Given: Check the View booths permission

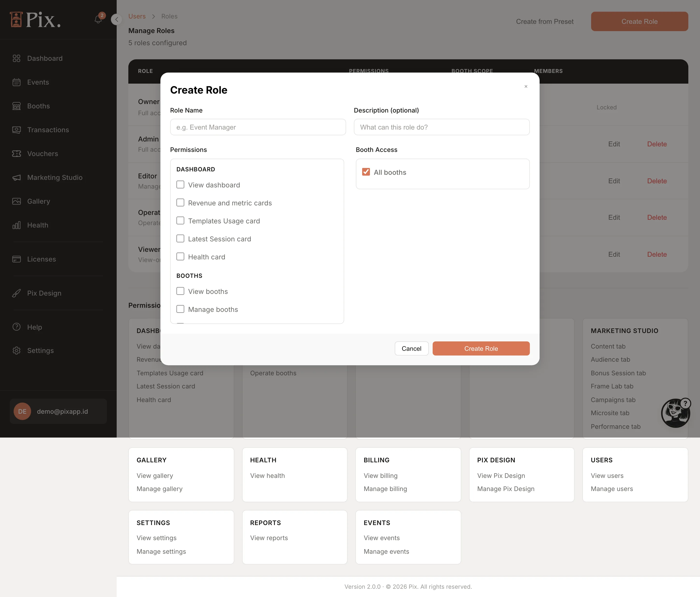Looking at the screenshot, I should coord(180,291).
